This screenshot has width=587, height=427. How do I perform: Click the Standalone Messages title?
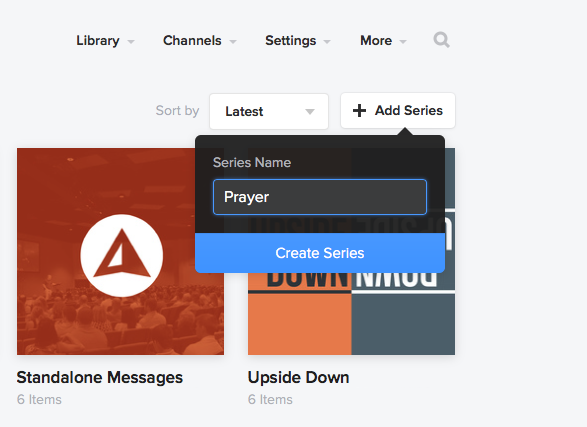100,377
